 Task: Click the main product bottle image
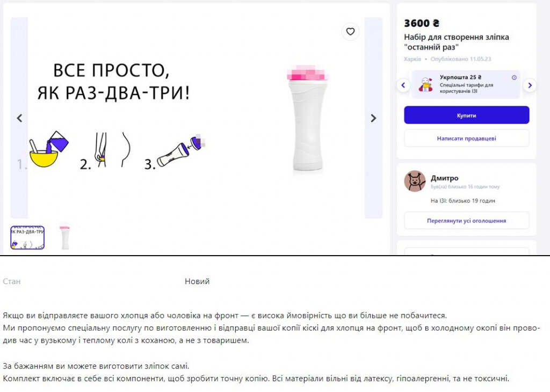click(x=308, y=119)
